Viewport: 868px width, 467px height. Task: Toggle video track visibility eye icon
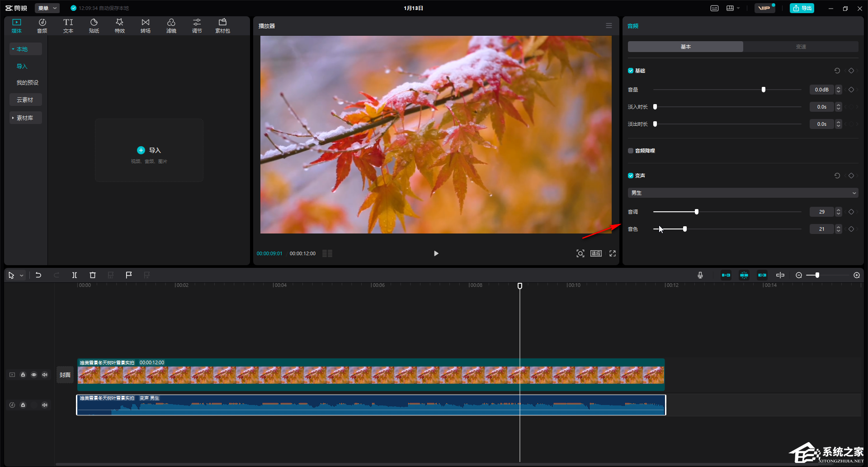34,375
